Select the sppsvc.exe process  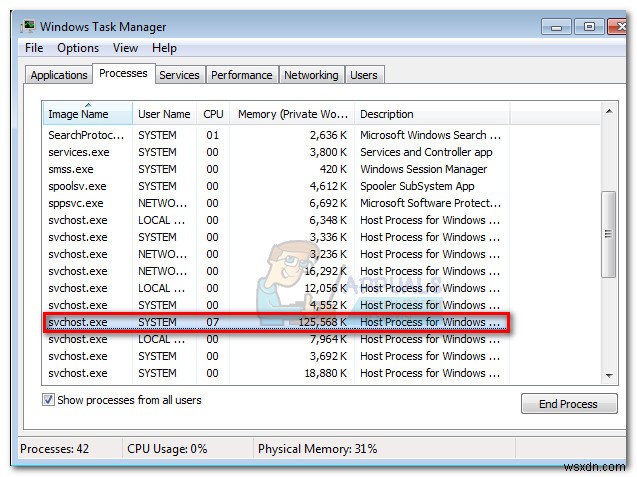(x=276, y=203)
